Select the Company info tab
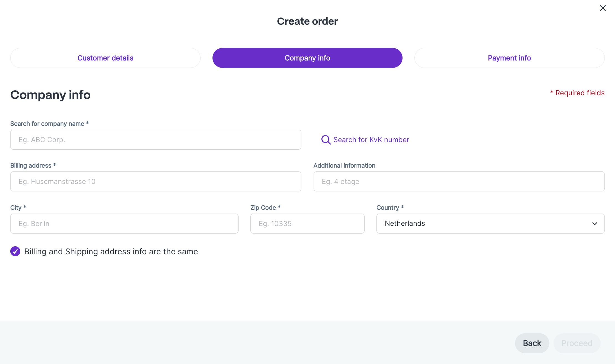The image size is (615, 364). pyautogui.click(x=307, y=58)
